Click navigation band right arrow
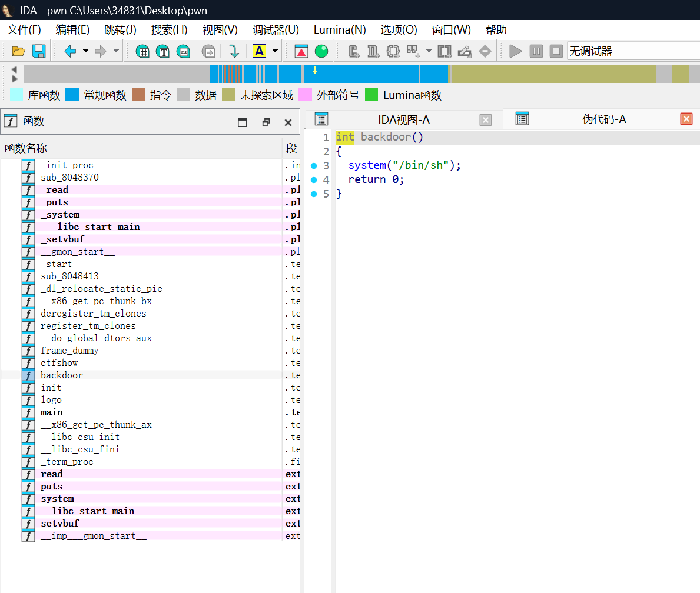The width and height of the screenshot is (700, 593). [14, 78]
